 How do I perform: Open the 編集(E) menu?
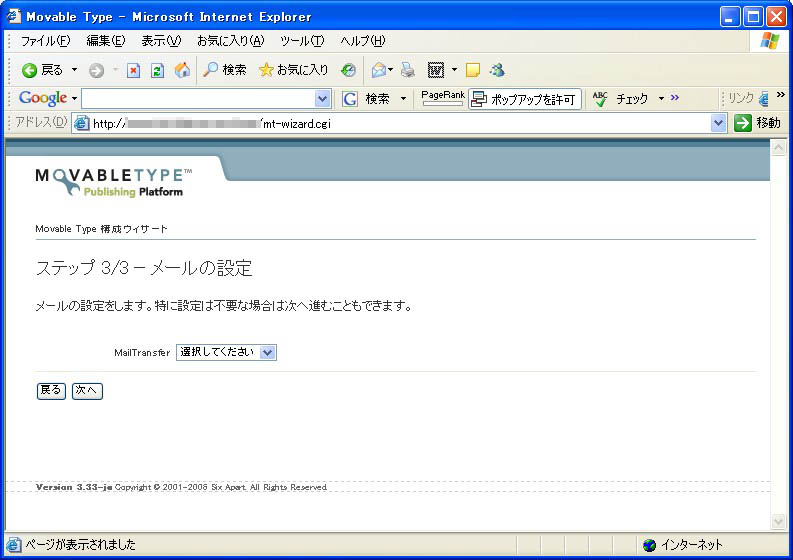click(106, 41)
